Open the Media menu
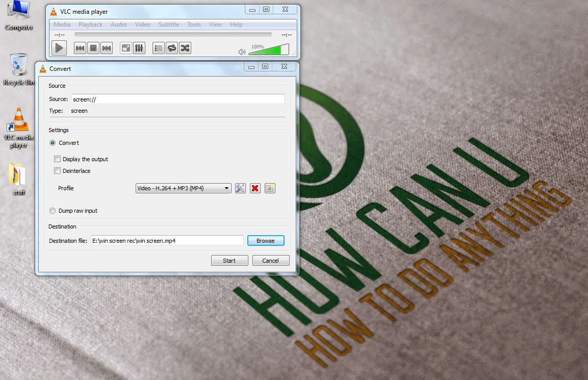588x380 pixels. pyautogui.click(x=62, y=24)
